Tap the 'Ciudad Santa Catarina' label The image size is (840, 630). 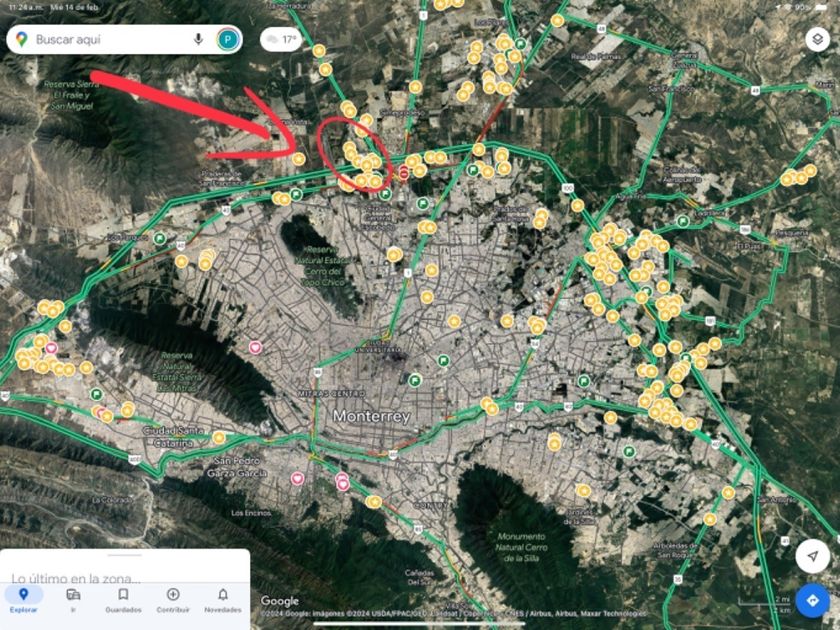point(173,437)
